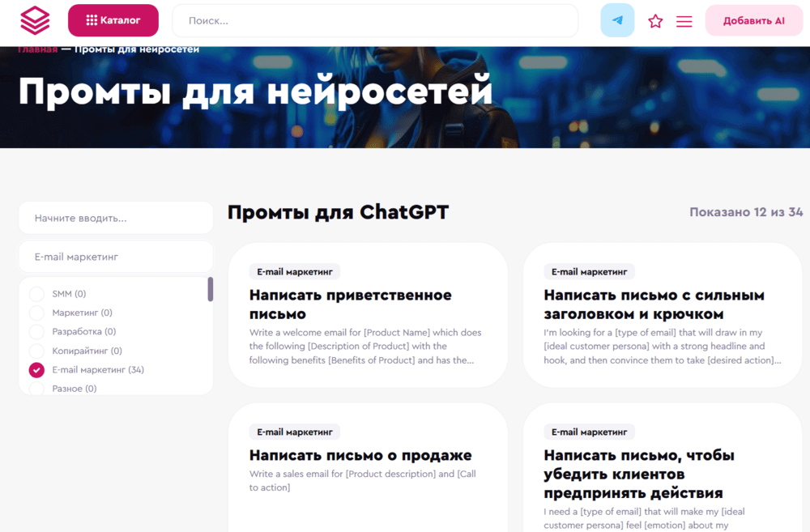Open favorites via the star icon

coord(655,21)
